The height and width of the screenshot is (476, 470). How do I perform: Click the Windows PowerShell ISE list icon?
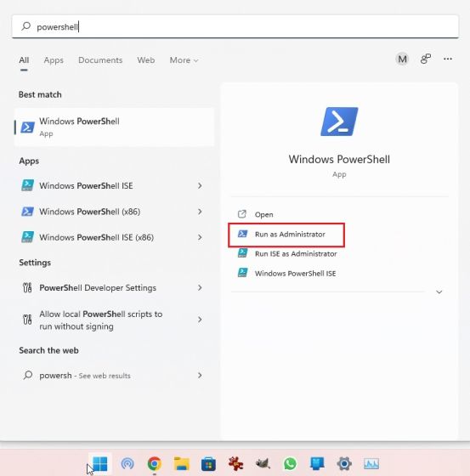click(27, 185)
